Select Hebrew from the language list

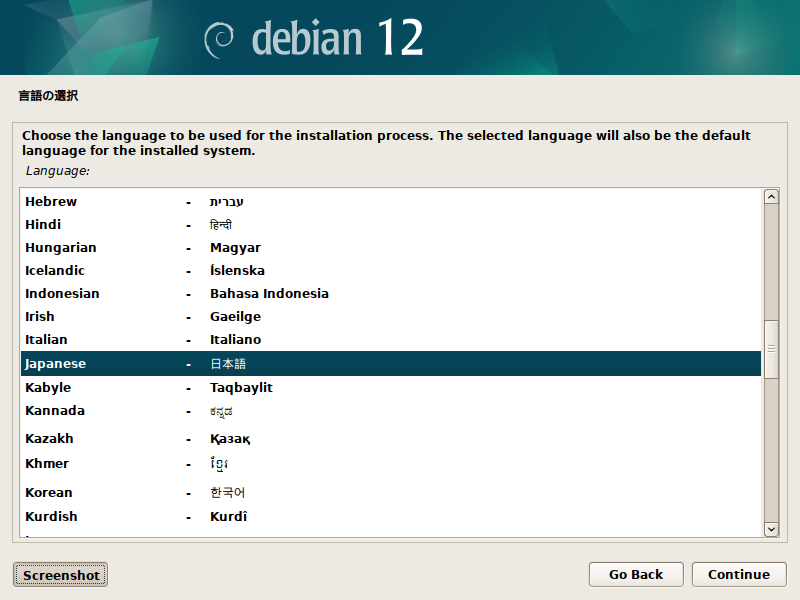(391, 202)
